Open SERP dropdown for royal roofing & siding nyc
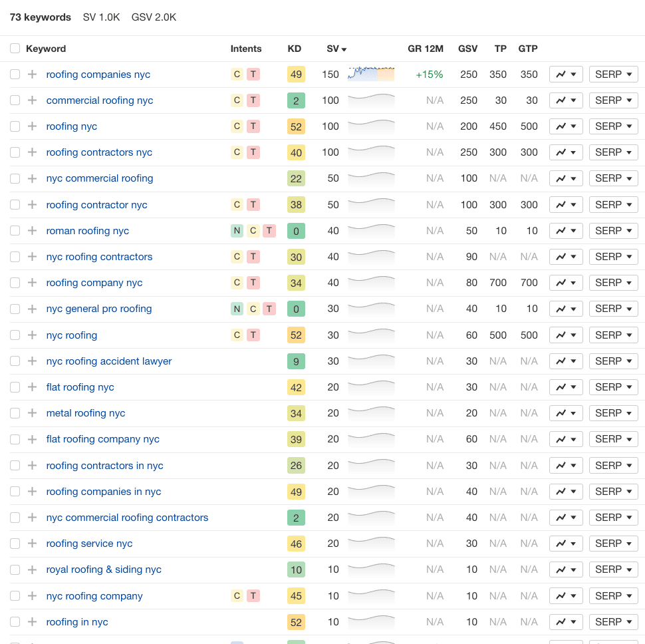 tap(613, 569)
